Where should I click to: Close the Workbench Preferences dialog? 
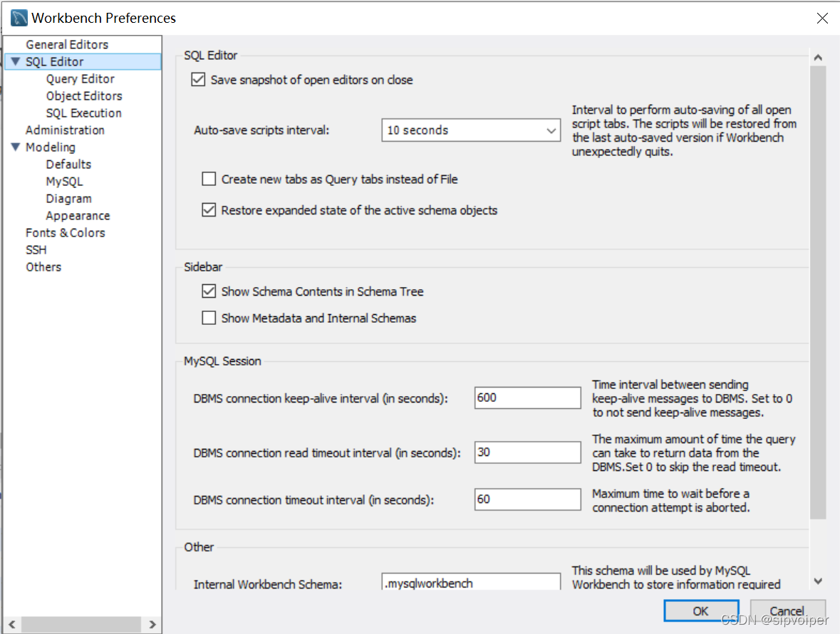pos(822,19)
